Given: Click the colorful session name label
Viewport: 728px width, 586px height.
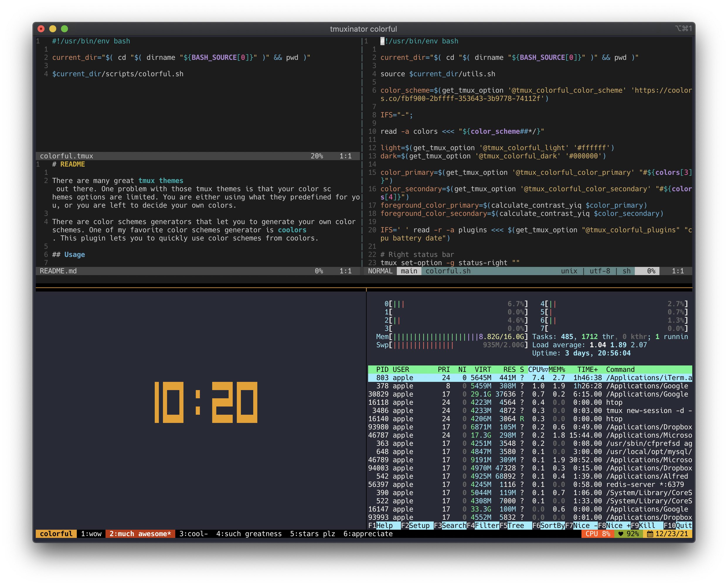Looking at the screenshot, I should click(56, 534).
